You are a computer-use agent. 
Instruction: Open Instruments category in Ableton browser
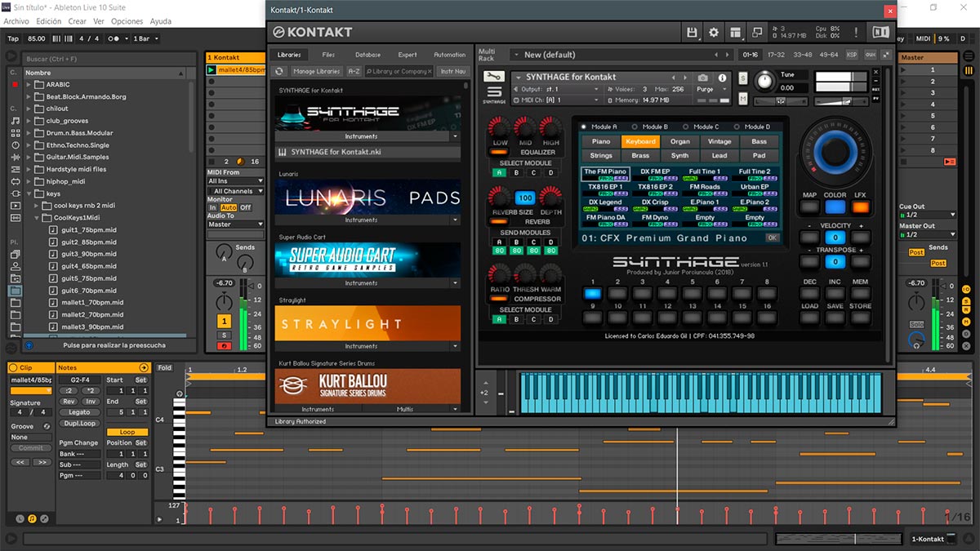click(16, 144)
